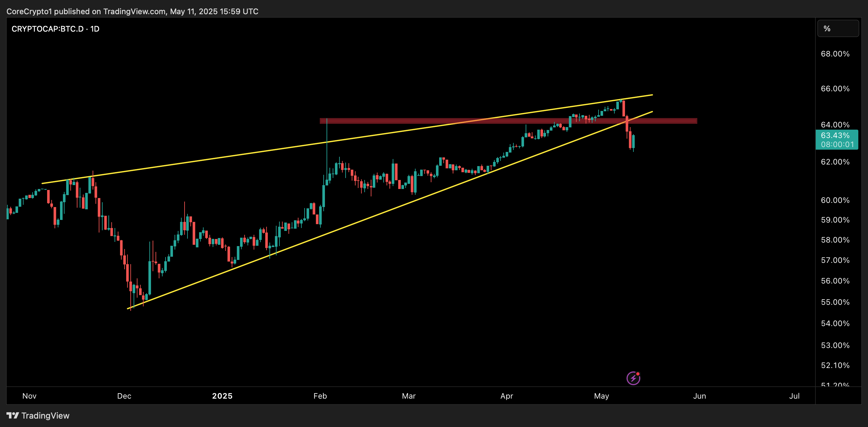The height and width of the screenshot is (427, 868).
Task: Click the 66.00% price axis label
Action: (x=835, y=89)
